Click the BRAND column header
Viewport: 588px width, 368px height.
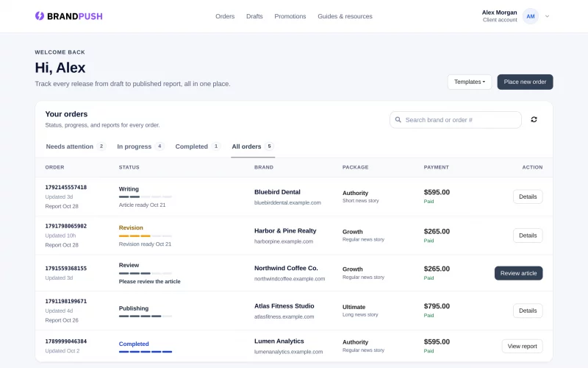click(264, 167)
